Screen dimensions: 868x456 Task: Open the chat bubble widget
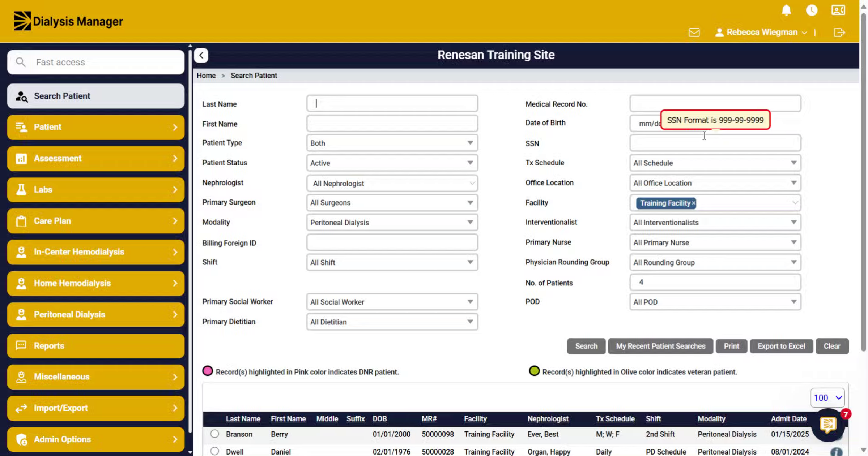828,425
